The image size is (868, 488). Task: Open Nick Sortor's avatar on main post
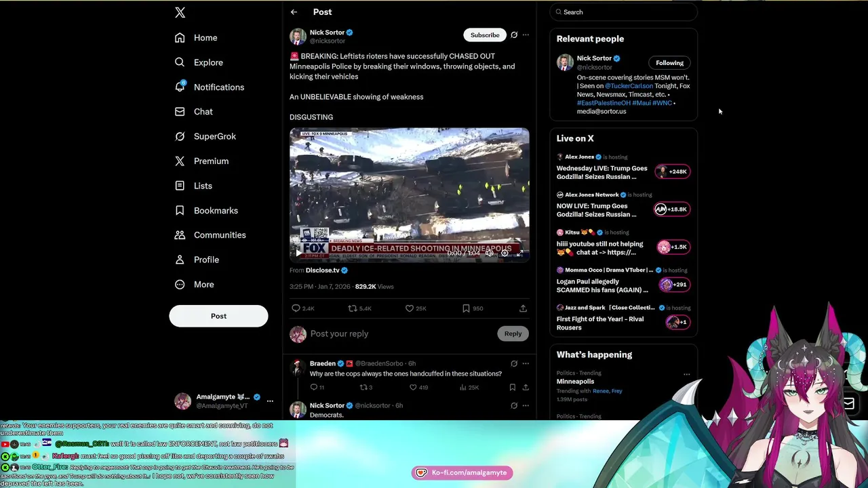(x=298, y=37)
